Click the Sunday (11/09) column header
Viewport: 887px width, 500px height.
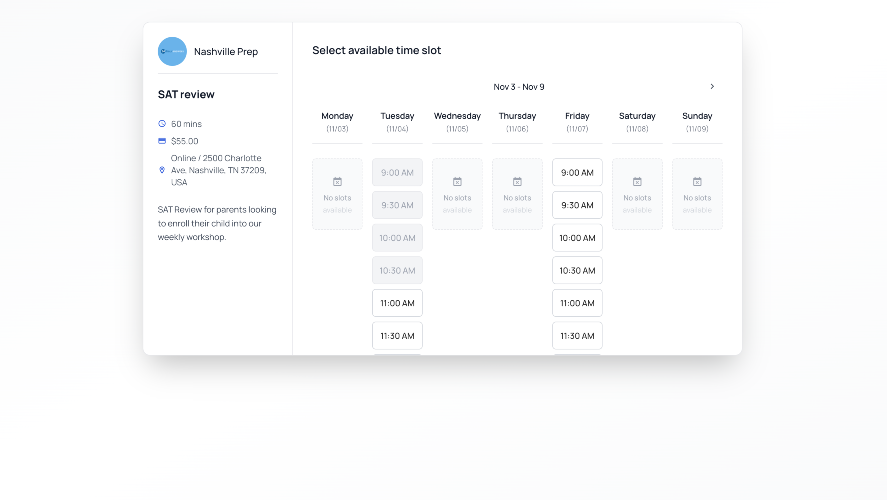(x=697, y=122)
